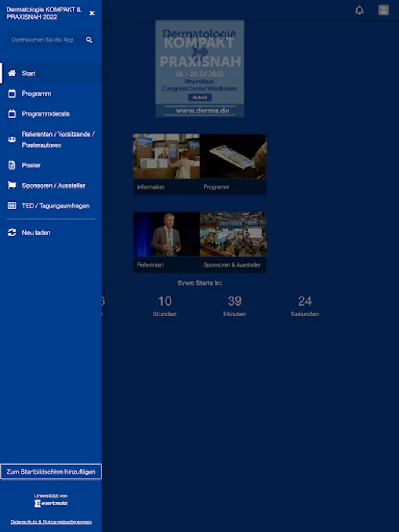The height and width of the screenshot is (532, 399).
Task: Select the Neu laden entry
Action: click(51, 233)
